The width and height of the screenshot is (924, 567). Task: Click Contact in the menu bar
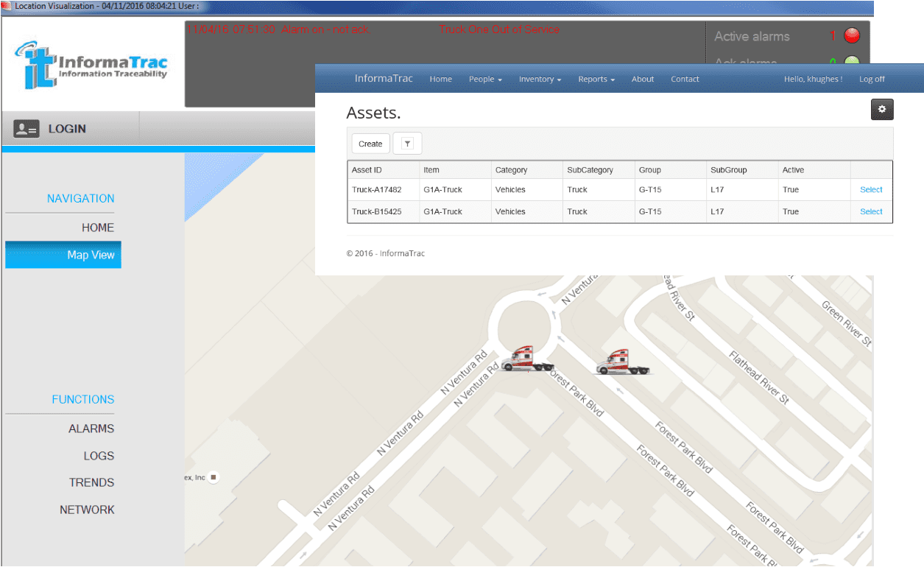pyautogui.click(x=685, y=79)
